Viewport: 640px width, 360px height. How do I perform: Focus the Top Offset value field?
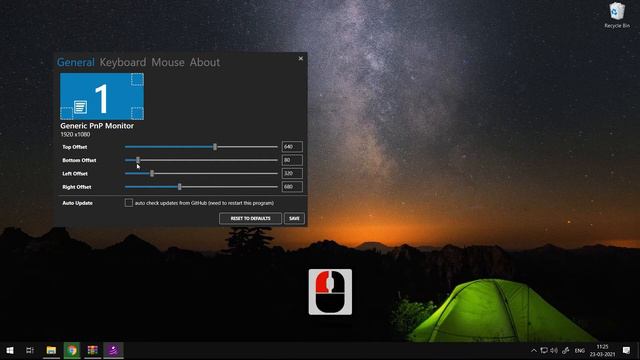(292, 147)
